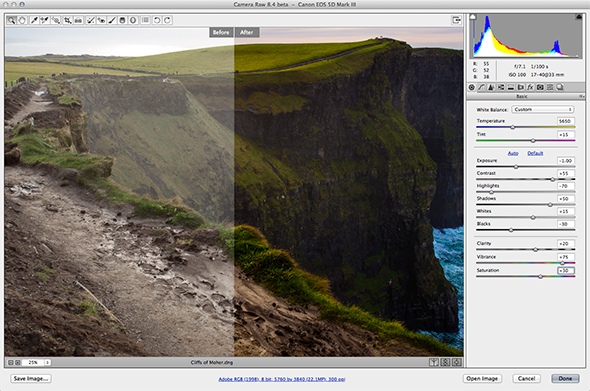Click the Exposure slider handle

point(516,167)
